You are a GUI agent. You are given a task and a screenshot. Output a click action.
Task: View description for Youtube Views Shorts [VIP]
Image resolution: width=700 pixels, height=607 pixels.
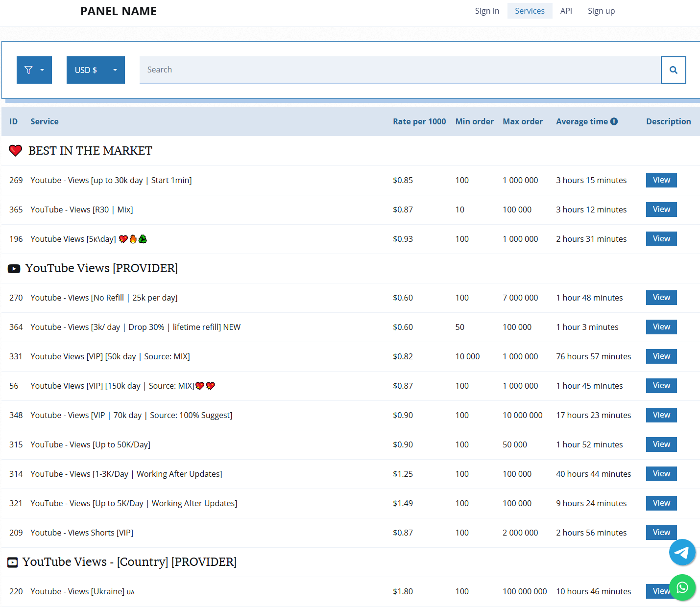click(x=661, y=532)
